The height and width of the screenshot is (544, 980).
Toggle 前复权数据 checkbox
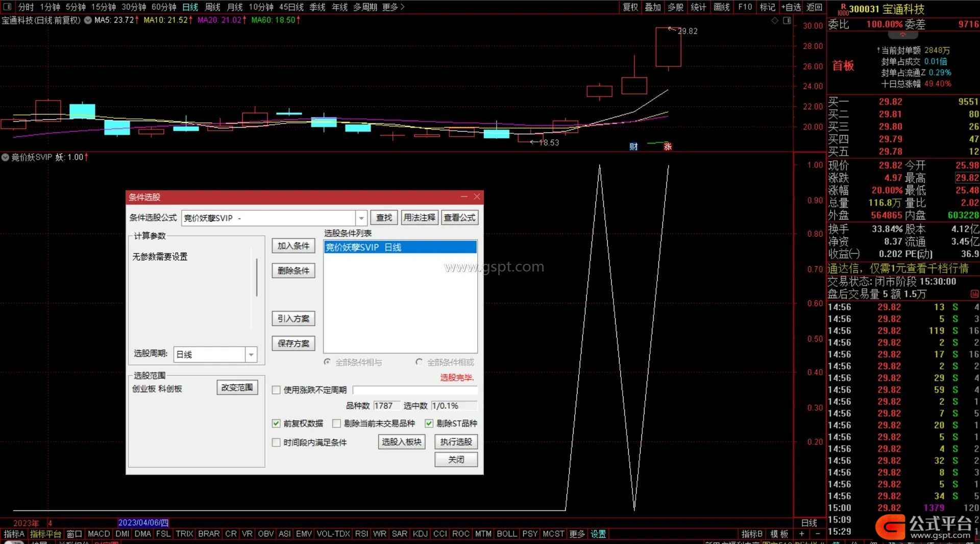click(x=276, y=423)
